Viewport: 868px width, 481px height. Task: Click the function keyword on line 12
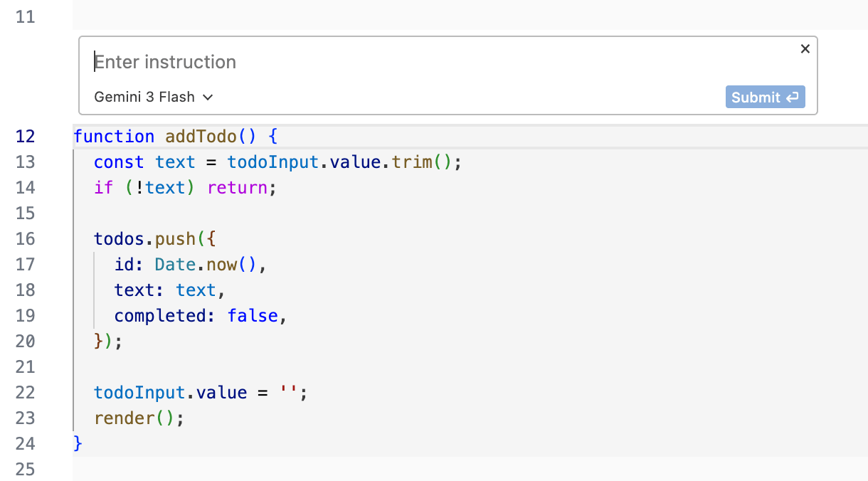point(114,137)
